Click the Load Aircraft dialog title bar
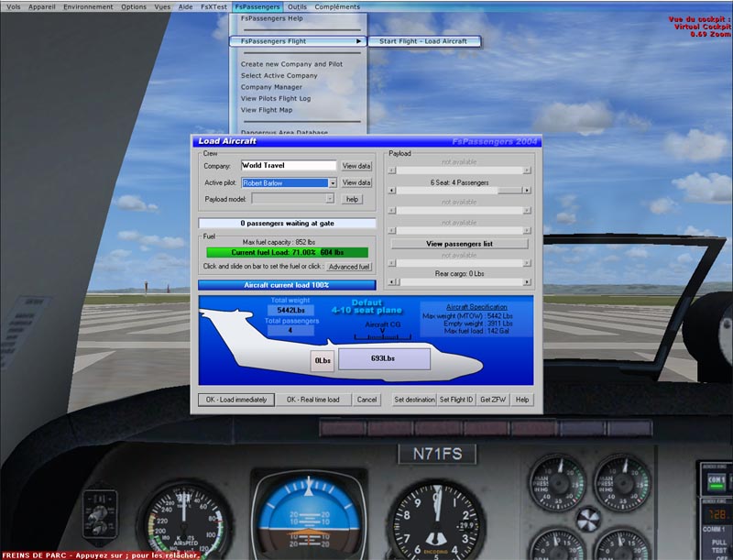This screenshot has width=733, height=560. pos(367,141)
